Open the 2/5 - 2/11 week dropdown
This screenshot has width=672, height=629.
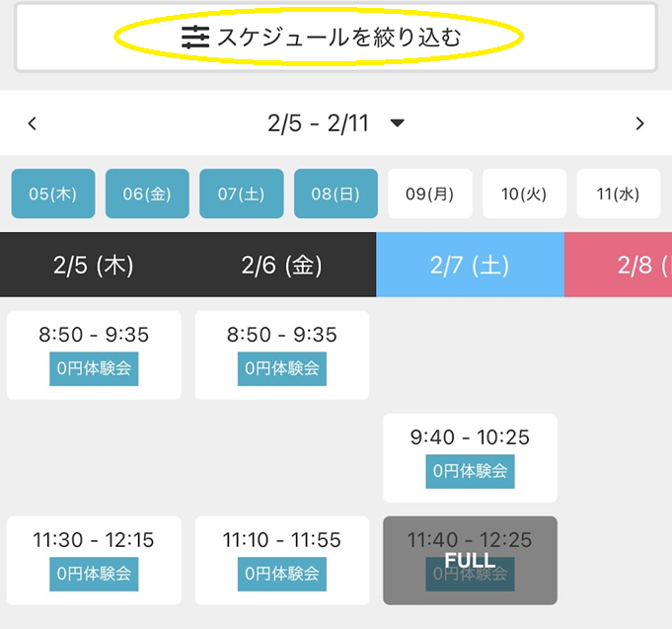397,123
